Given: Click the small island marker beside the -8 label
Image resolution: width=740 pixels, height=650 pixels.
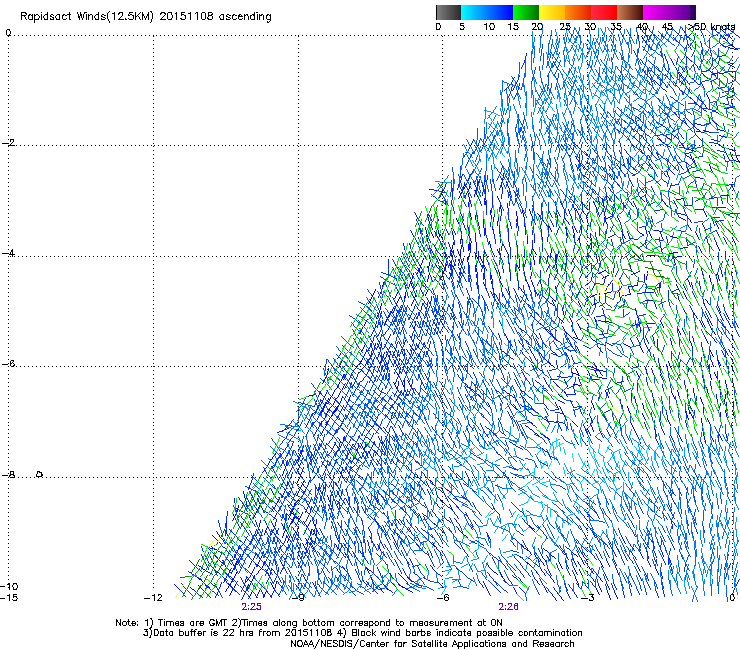Looking at the screenshot, I should (40, 474).
